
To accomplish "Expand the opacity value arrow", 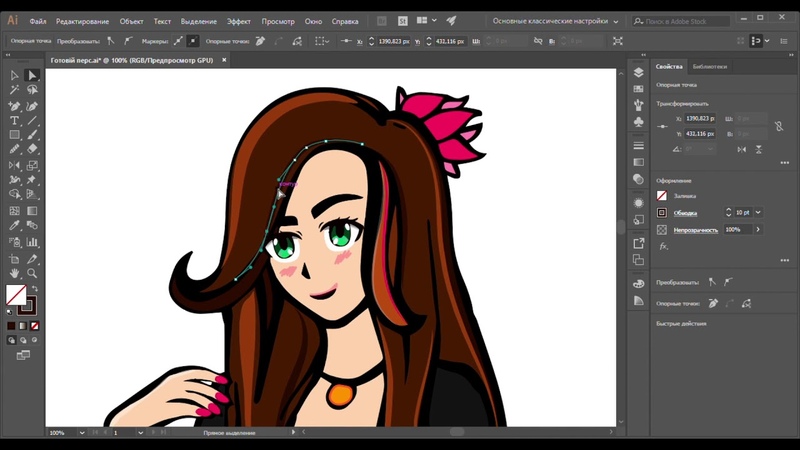I will click(x=758, y=229).
